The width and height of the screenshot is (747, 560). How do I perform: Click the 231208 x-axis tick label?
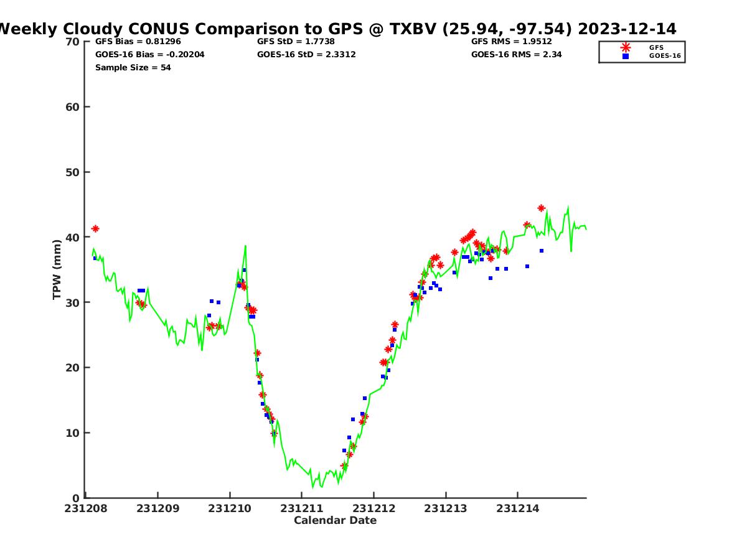pyautogui.click(x=86, y=508)
